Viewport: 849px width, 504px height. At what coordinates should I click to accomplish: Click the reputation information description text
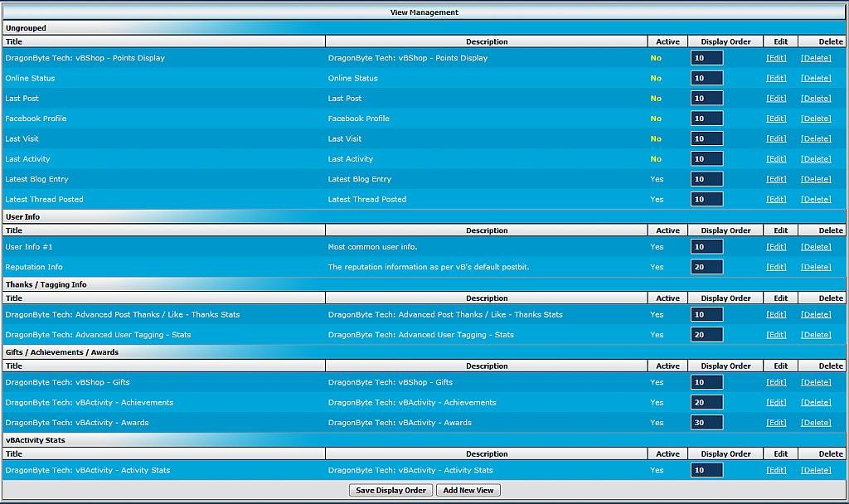point(429,267)
